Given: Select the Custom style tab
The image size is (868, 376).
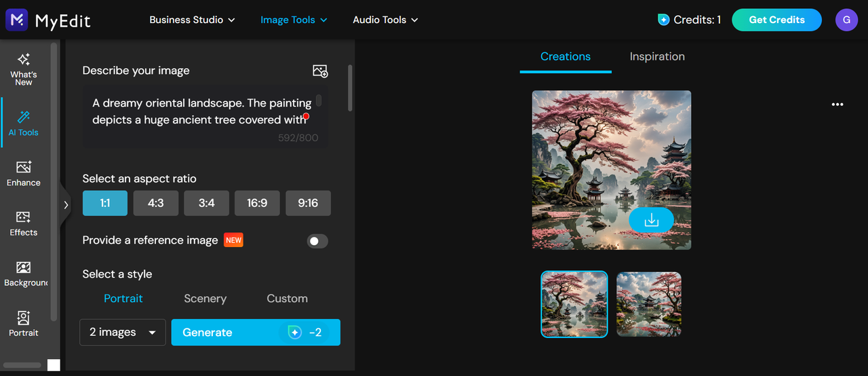Looking at the screenshot, I should coord(287,299).
